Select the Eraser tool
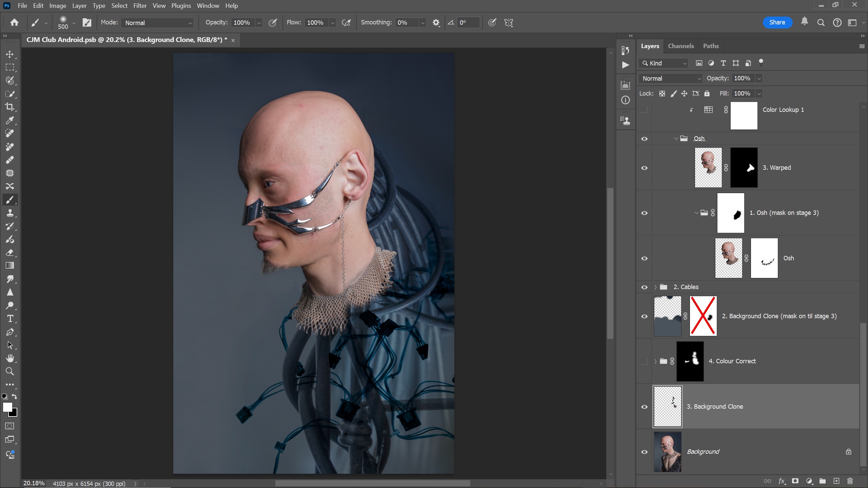 pos(9,253)
